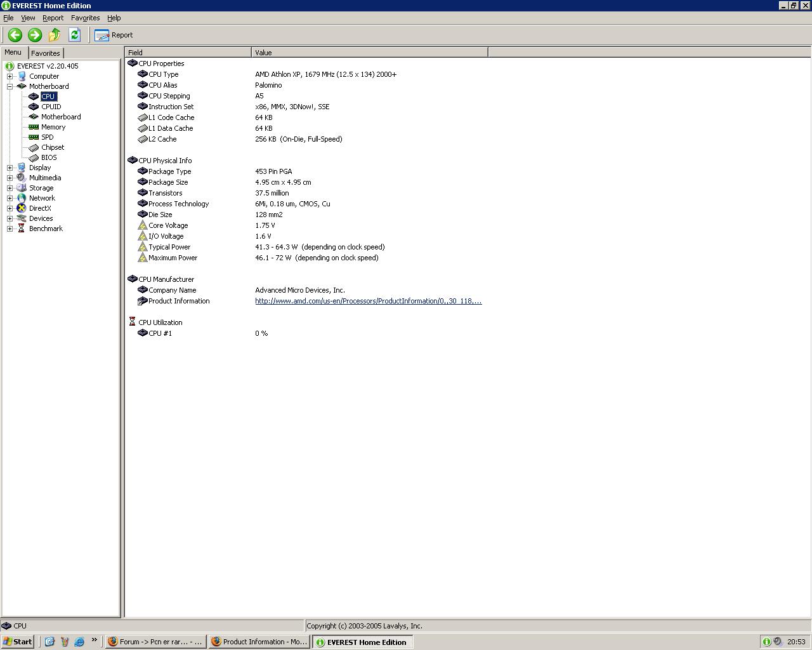Expand the Multimedia tree node
812x650 pixels.
(10, 178)
